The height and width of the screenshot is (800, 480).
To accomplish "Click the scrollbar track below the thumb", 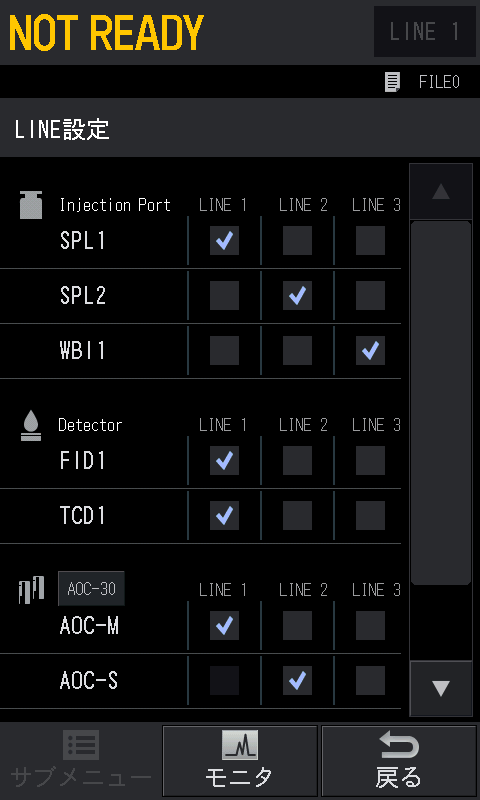I will (441, 622).
